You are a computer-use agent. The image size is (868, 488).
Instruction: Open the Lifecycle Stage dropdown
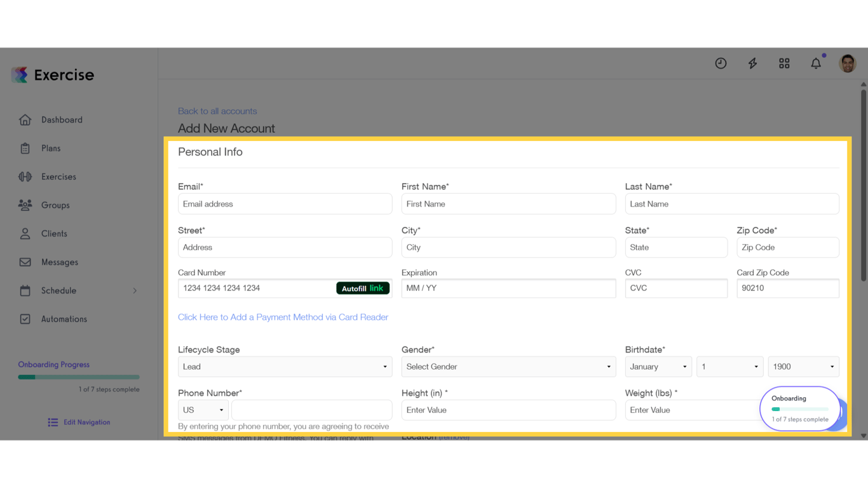click(x=284, y=367)
